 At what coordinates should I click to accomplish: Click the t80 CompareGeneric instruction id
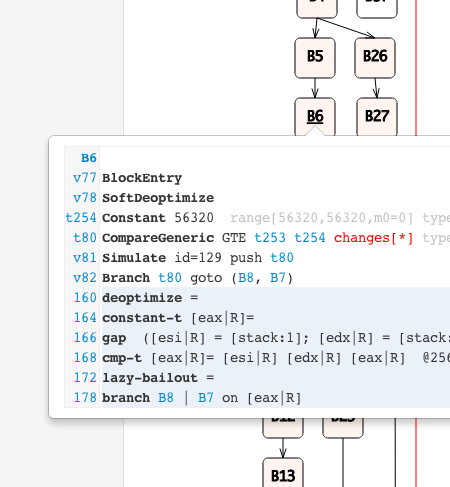pyautogui.click(x=85, y=238)
